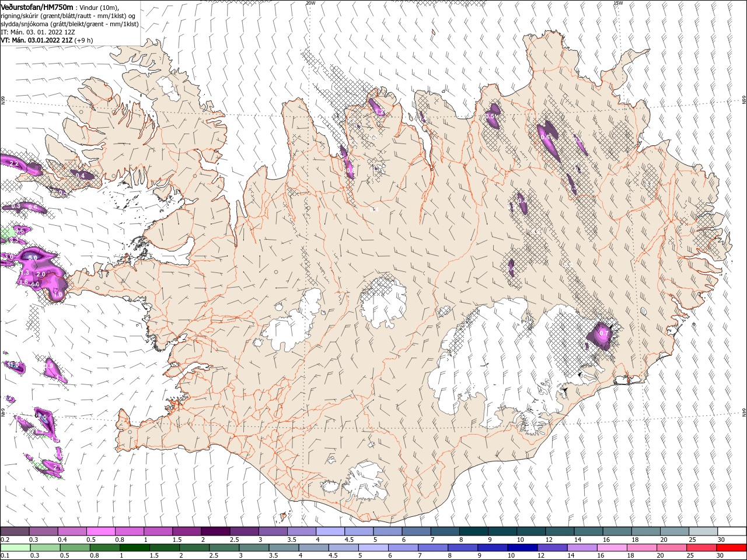Click the '0.2' snowfall scale label

click(5, 540)
